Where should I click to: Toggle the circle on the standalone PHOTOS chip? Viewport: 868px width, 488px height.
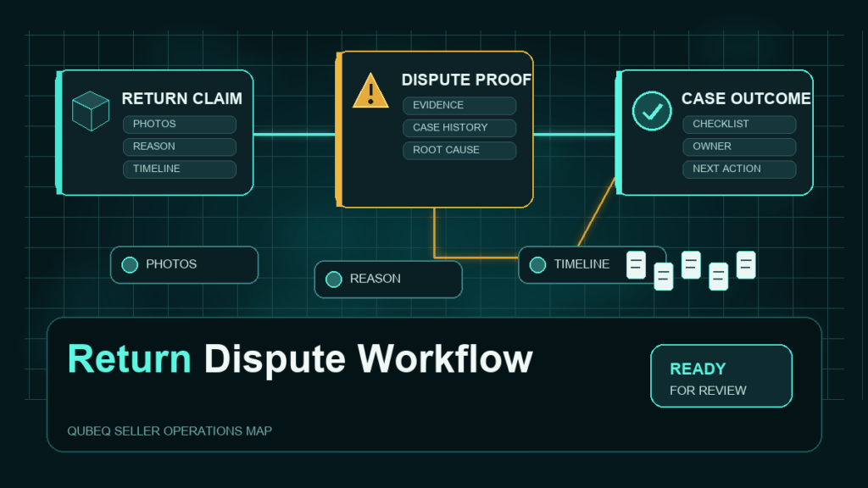point(130,265)
